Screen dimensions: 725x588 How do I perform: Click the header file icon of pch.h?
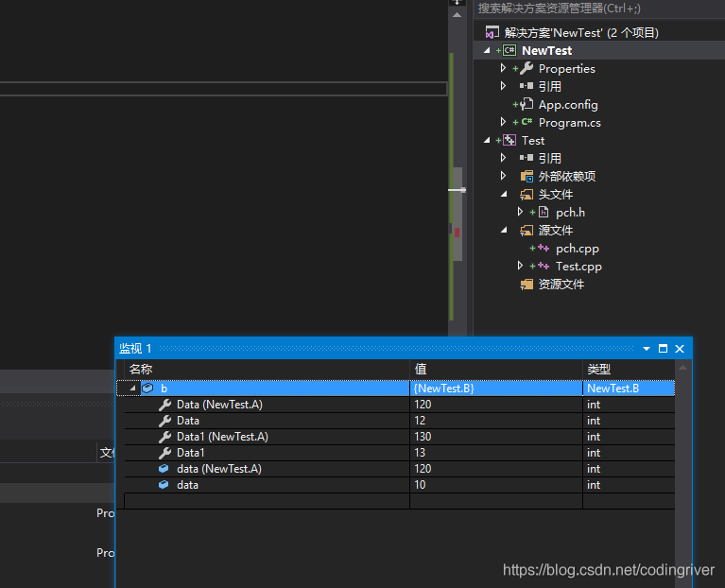[x=544, y=212]
